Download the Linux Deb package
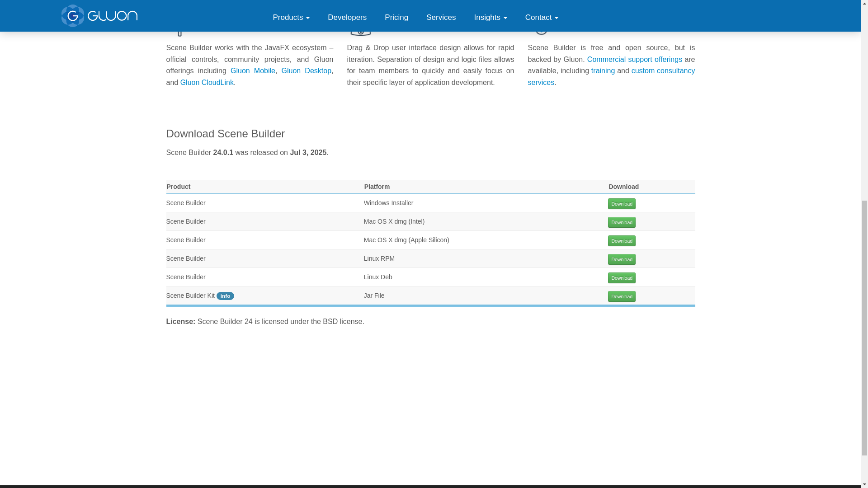 [622, 278]
